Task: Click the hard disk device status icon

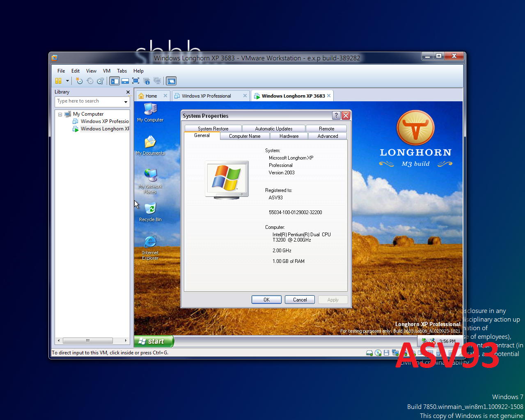Action: (x=369, y=353)
